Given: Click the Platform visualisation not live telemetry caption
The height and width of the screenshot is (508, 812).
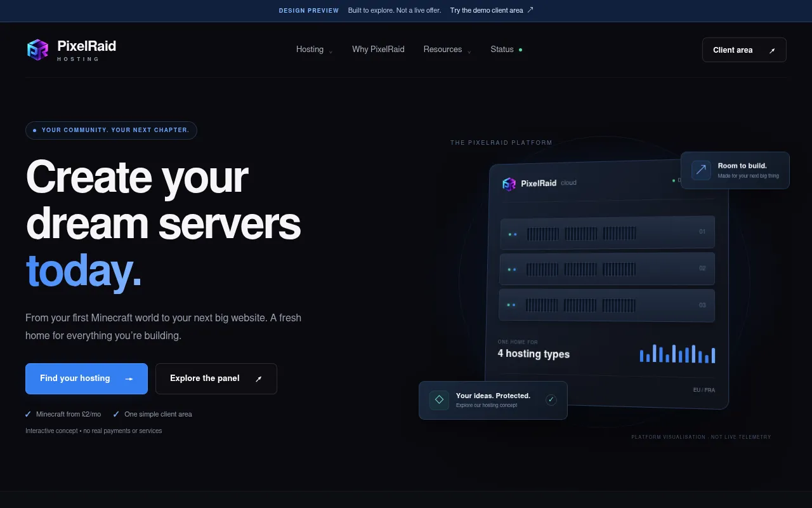Looking at the screenshot, I should (701, 437).
